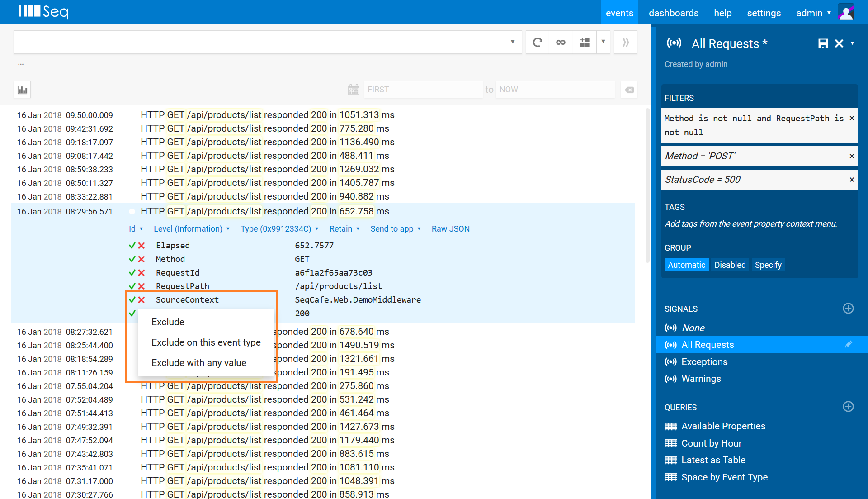Click green check next to SourceContext
The width and height of the screenshot is (868, 499).
[x=132, y=300]
